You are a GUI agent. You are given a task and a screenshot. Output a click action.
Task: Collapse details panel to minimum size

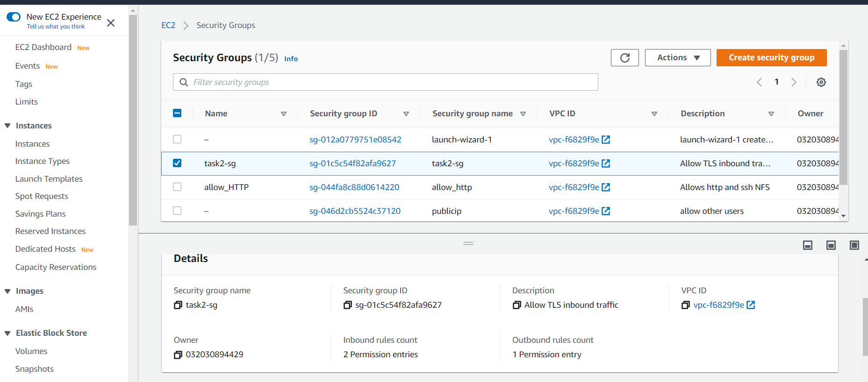pos(808,245)
